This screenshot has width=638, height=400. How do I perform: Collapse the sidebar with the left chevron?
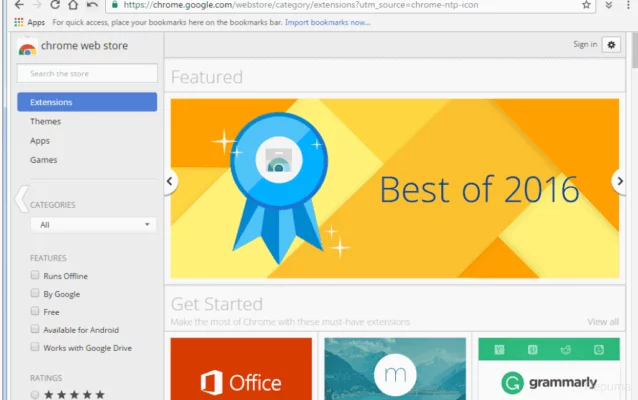click(22, 199)
